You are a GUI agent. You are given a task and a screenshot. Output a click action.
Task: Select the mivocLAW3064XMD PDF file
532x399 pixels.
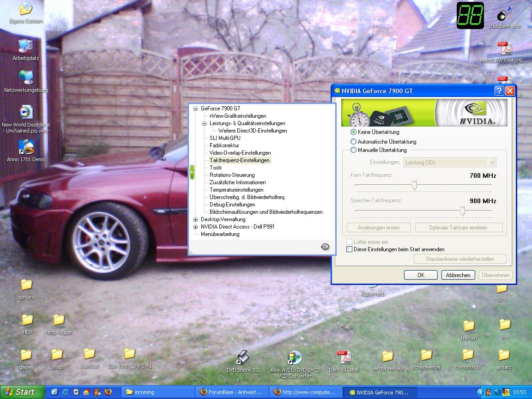pyautogui.click(x=504, y=53)
